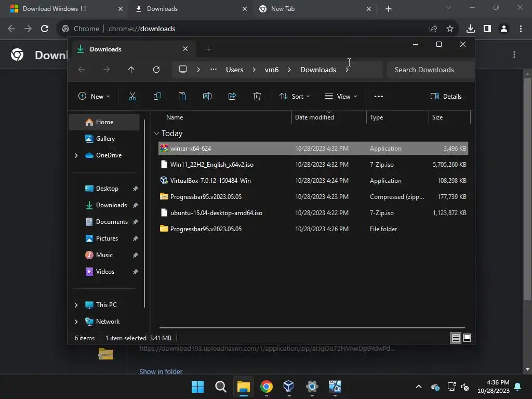The image size is (532, 399).
Task: Select the Progressbar95 compressed zip file
Action: coord(313,197)
